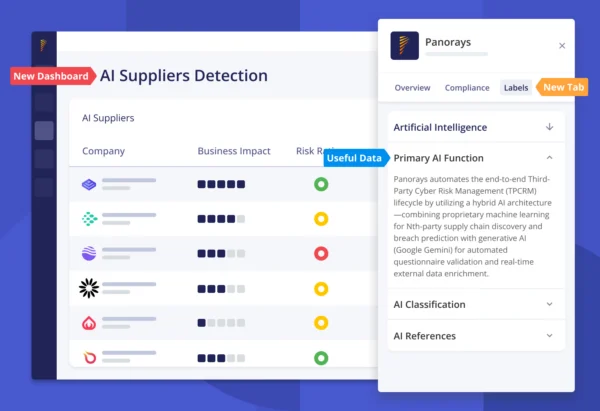
Task: Expand the AI References section
Action: 549,336
